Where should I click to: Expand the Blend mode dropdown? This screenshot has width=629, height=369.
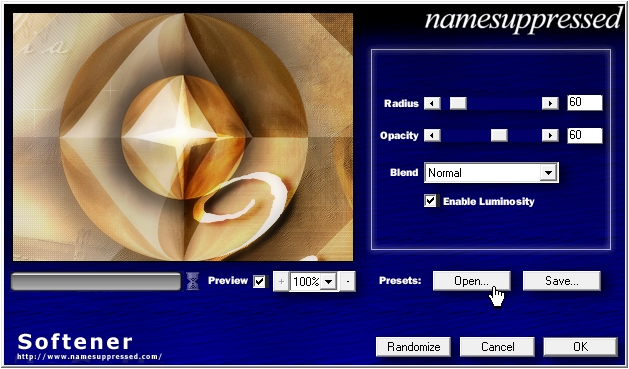(548, 173)
